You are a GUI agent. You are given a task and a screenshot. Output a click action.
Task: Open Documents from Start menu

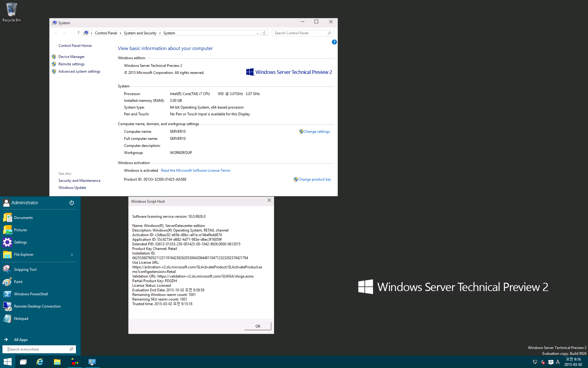pyautogui.click(x=39, y=218)
